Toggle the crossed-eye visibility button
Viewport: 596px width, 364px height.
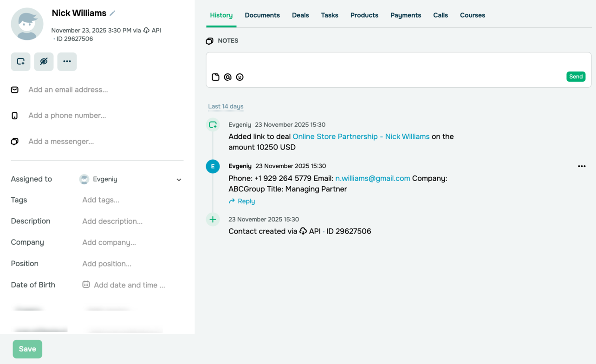tap(44, 61)
